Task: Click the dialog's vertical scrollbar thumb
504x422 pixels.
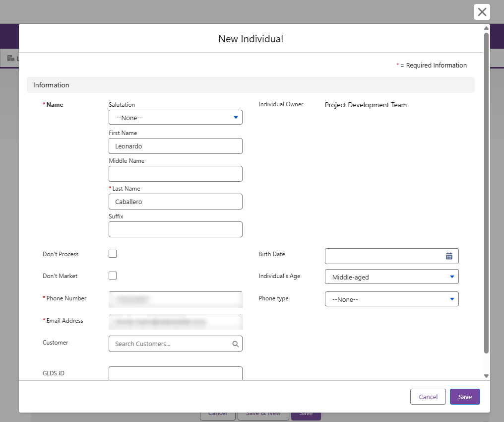Action: pyautogui.click(x=486, y=193)
